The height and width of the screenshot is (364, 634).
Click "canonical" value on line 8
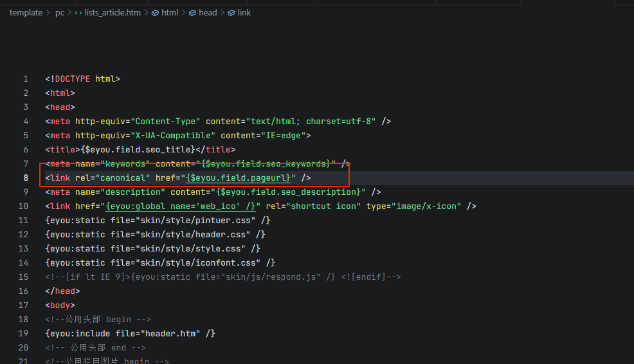pos(123,178)
